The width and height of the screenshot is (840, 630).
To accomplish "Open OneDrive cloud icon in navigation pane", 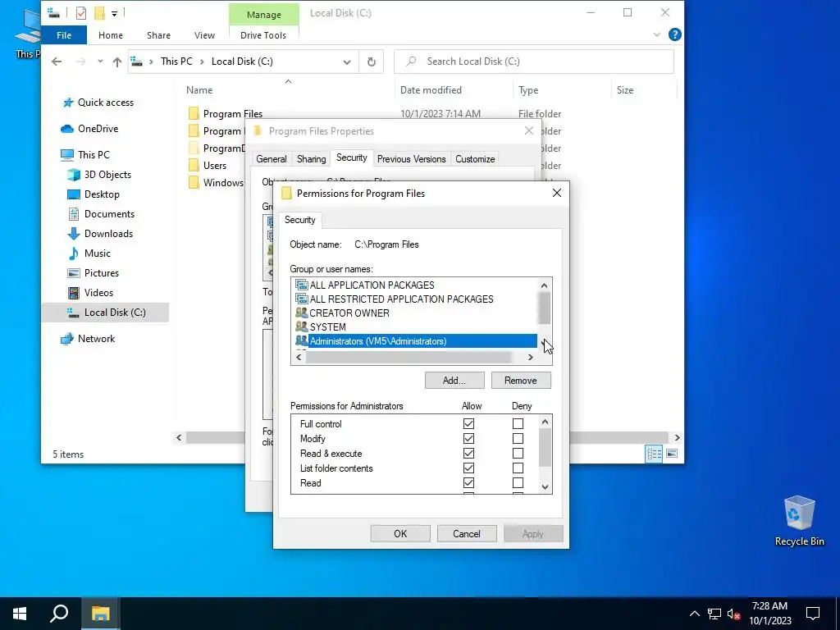I will tap(67, 129).
